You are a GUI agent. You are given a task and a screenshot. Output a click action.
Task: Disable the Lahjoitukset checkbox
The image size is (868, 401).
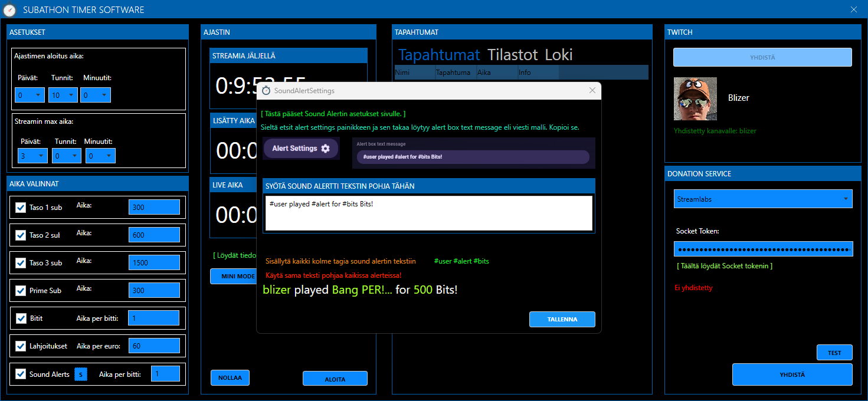click(x=21, y=346)
